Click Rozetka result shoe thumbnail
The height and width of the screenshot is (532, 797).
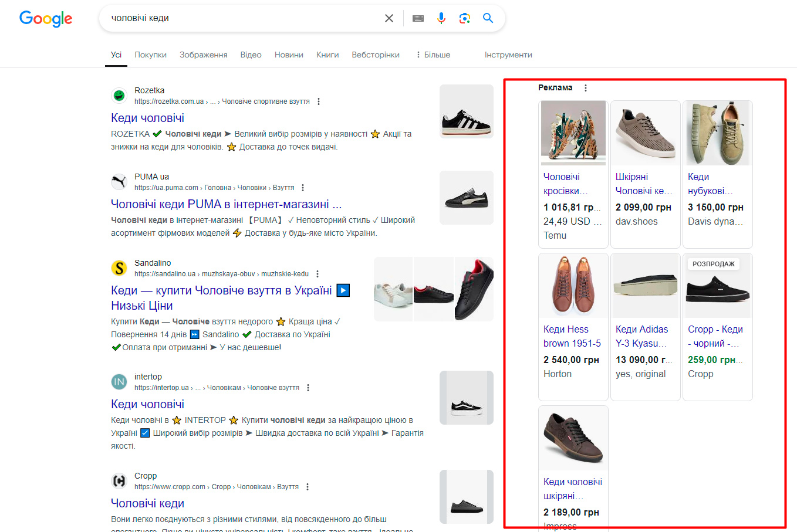coord(467,111)
